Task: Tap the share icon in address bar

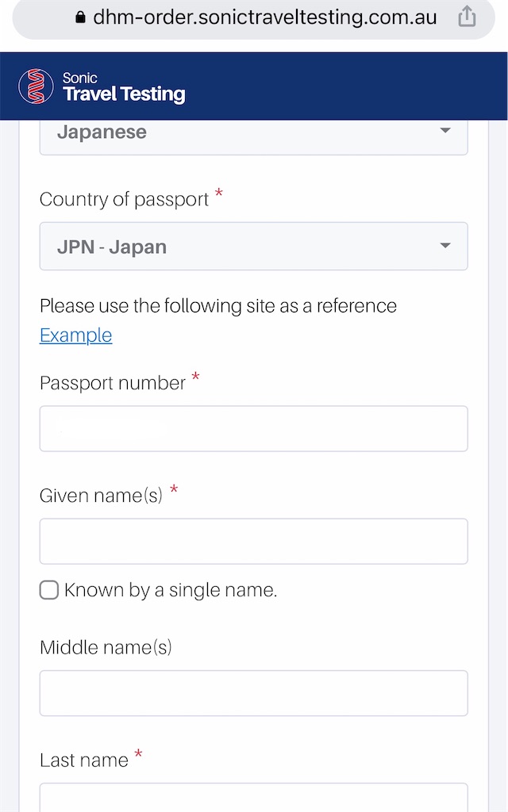Action: 467,17
